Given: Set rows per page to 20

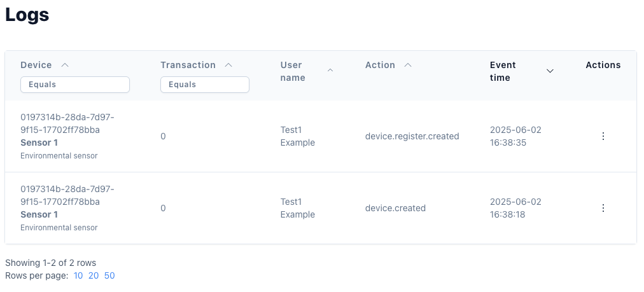Looking at the screenshot, I should (94, 275).
